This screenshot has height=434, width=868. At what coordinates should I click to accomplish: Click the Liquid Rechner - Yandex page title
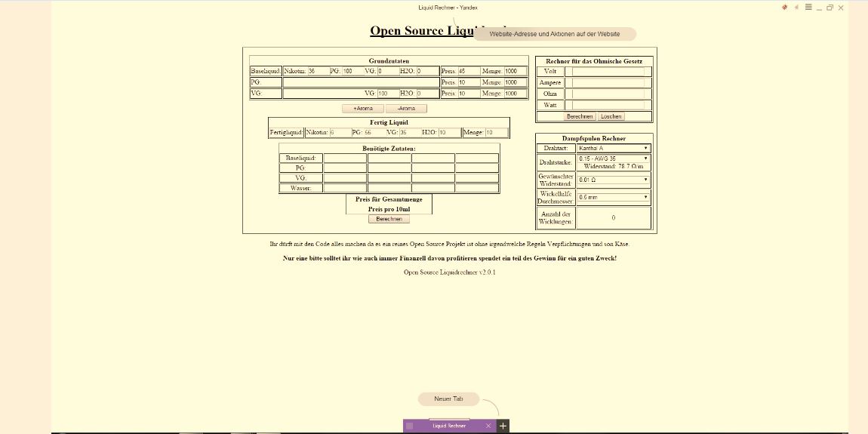point(448,8)
